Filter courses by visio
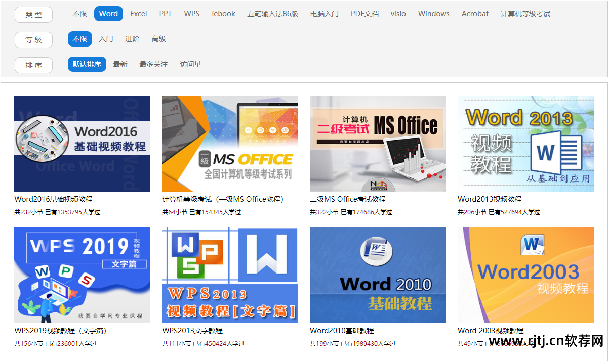608x364 pixels. click(398, 14)
